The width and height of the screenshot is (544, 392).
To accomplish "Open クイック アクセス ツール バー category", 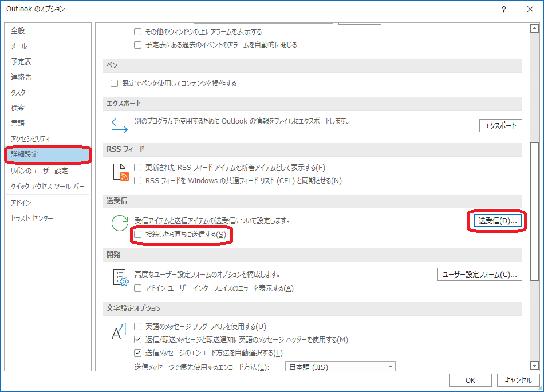I will click(x=48, y=186).
